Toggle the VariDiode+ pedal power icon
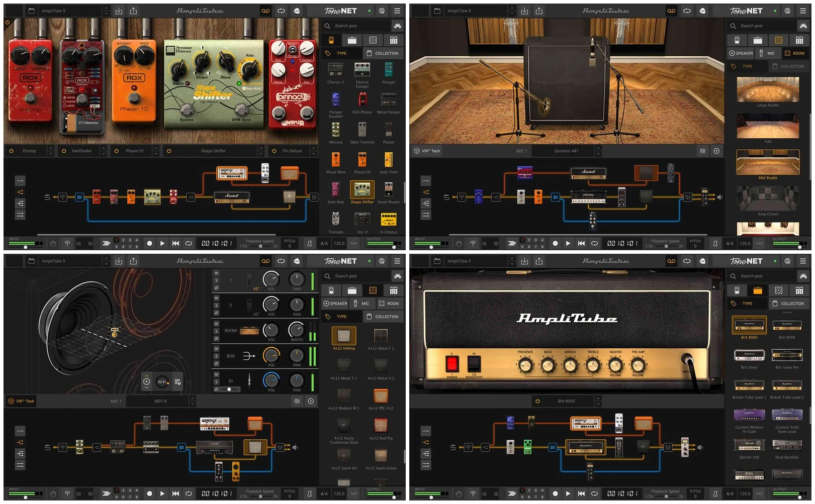815x504 pixels. 64,151
